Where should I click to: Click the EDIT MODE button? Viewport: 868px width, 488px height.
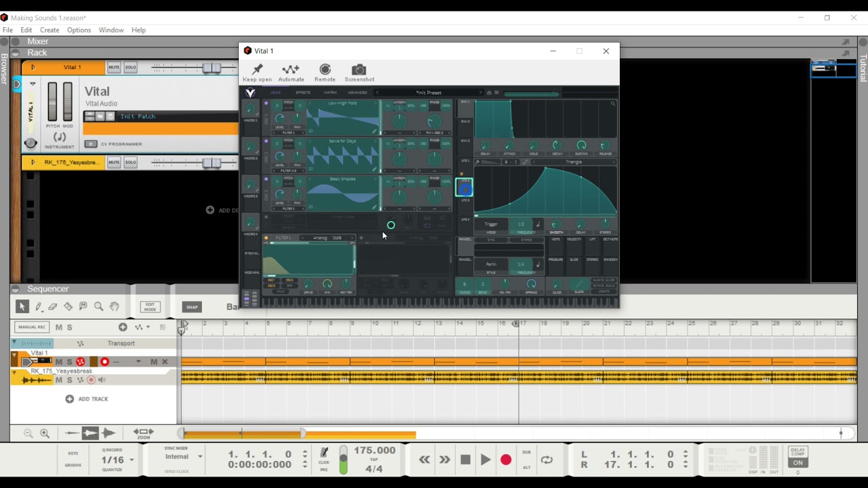[x=150, y=307]
